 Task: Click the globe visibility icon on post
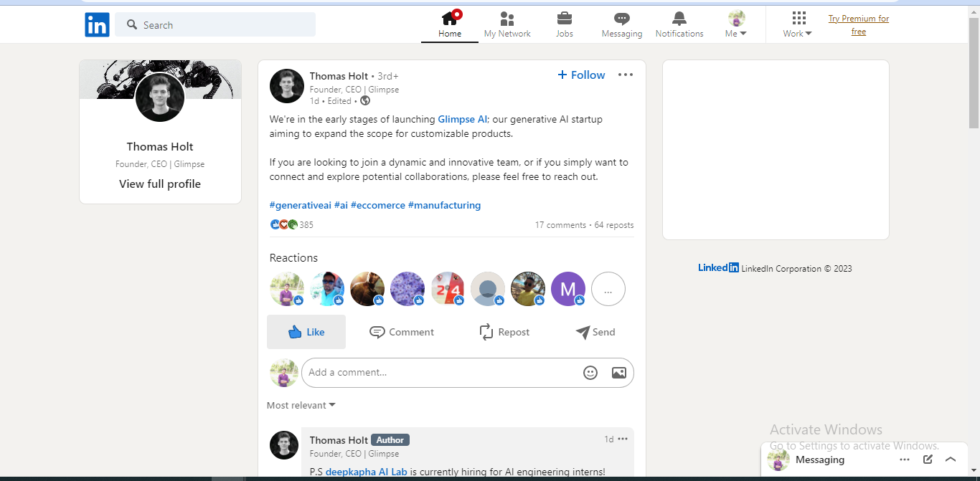pos(365,101)
